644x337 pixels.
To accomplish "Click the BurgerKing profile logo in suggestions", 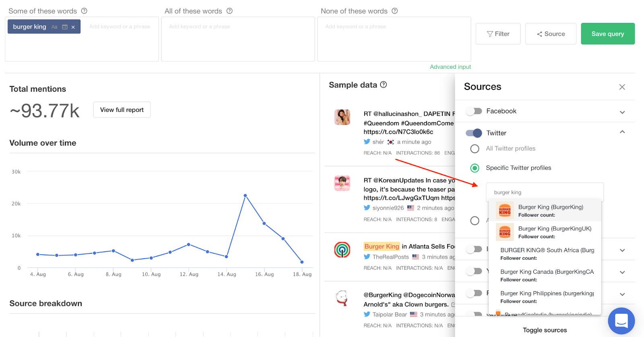I will 505,210.
